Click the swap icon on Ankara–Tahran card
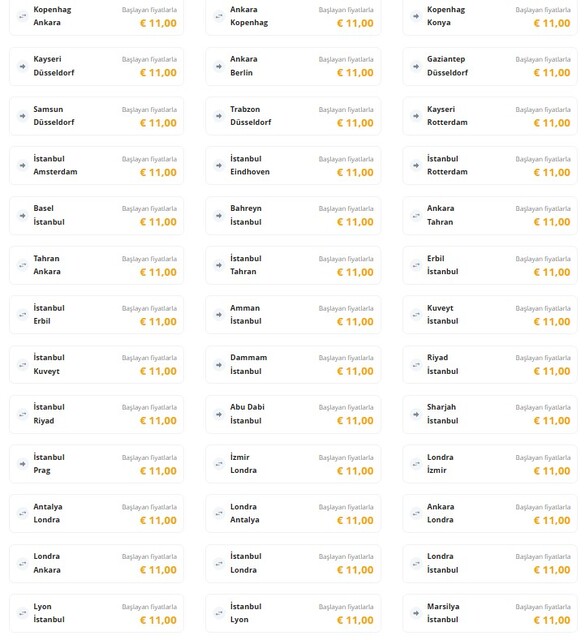The width and height of the screenshot is (585, 640). pyautogui.click(x=416, y=215)
